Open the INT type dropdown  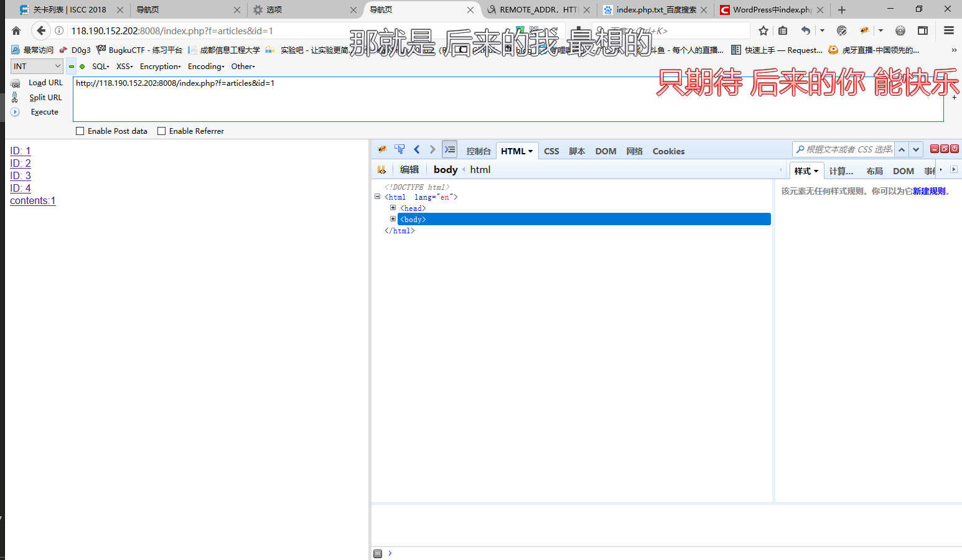37,66
